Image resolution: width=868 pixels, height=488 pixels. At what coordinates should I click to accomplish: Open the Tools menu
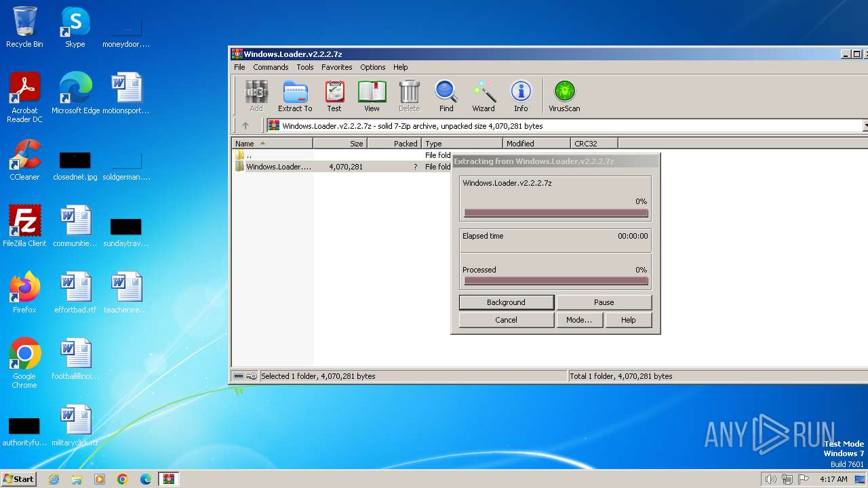[305, 67]
